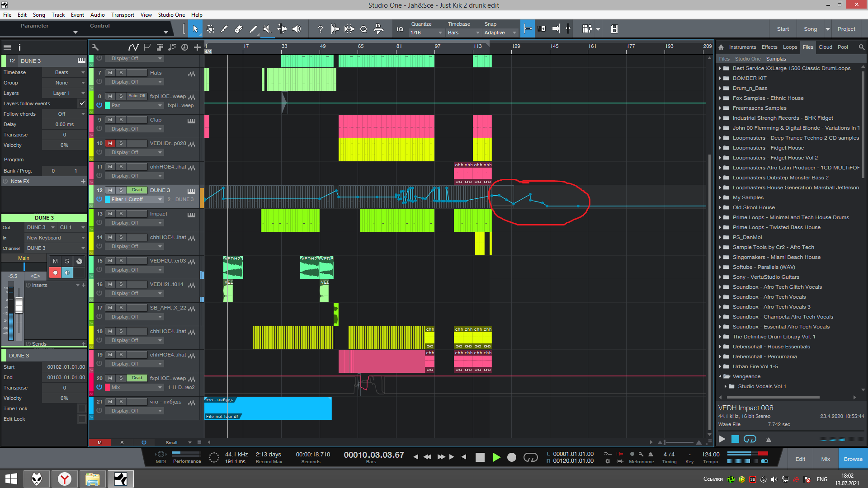Viewport: 868px width, 488px height.
Task: Toggle Loop Active in transport
Action: pyautogui.click(x=530, y=457)
